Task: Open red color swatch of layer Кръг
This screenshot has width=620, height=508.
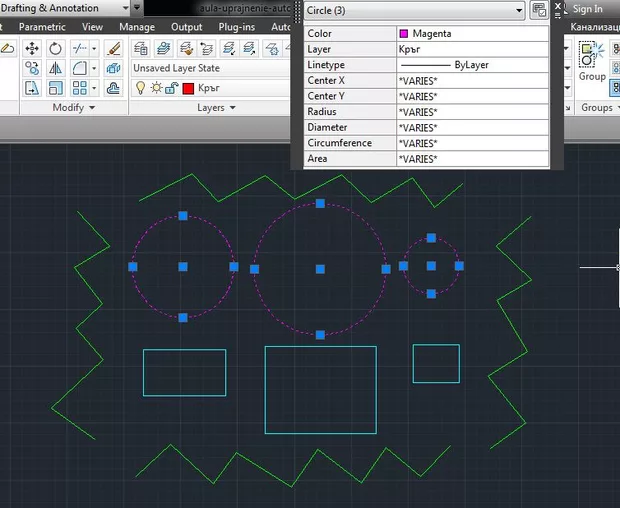Action: (188, 88)
